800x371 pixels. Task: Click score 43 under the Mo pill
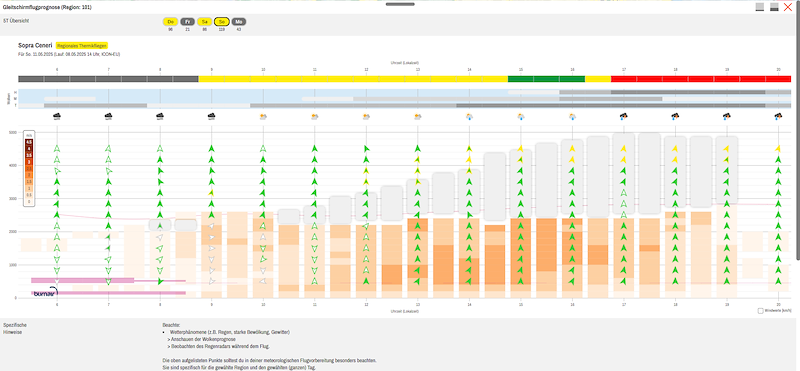(x=238, y=29)
